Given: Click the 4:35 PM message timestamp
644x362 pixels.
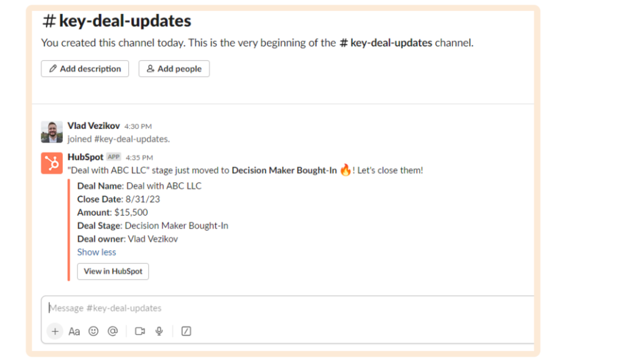Looking at the screenshot, I should 139,158.
